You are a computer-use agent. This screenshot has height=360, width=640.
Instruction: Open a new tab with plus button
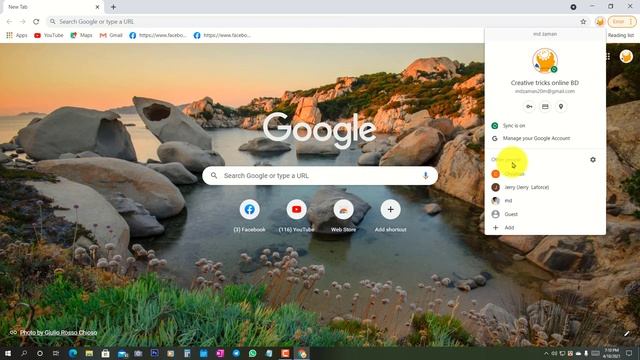point(113,7)
